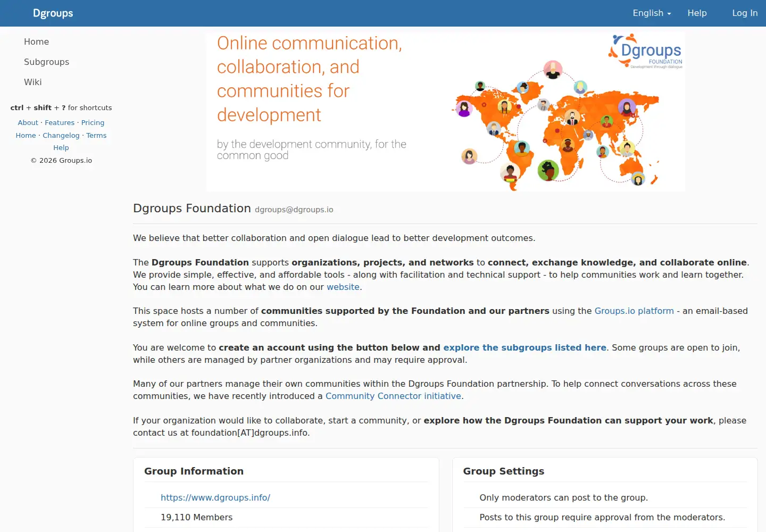This screenshot has width=766, height=532.
Task: Open Help in the top navigation bar
Action: click(x=697, y=13)
